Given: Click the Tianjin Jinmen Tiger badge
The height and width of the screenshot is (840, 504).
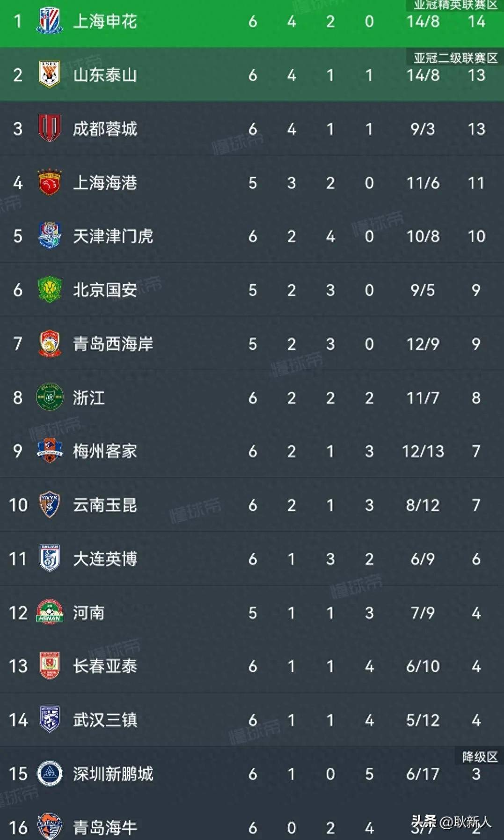Looking at the screenshot, I should tap(50, 236).
